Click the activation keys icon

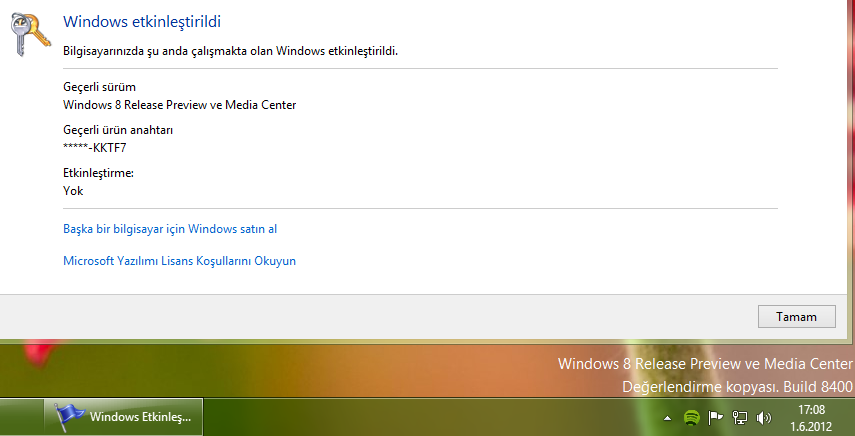pos(31,34)
